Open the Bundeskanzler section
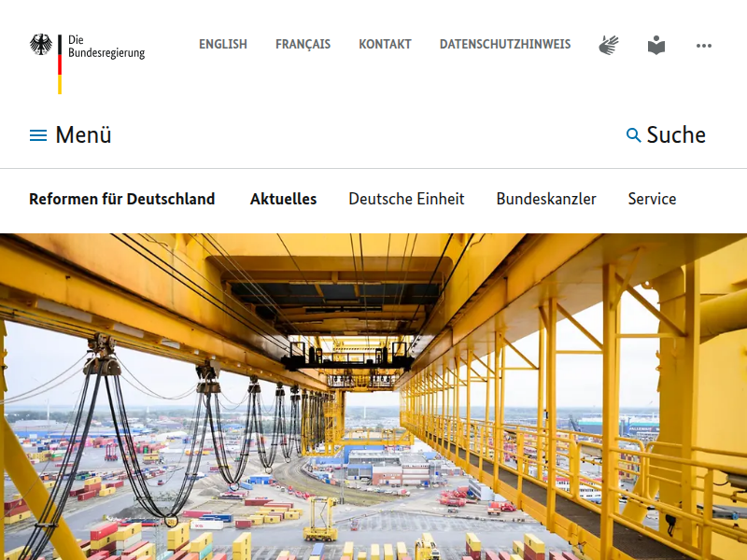Image resolution: width=747 pixels, height=560 pixels. (x=546, y=199)
